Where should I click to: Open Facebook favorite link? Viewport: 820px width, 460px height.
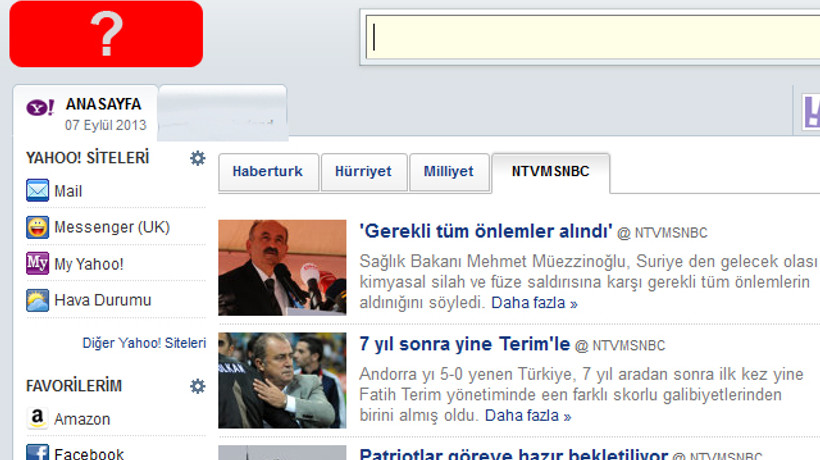[89, 453]
